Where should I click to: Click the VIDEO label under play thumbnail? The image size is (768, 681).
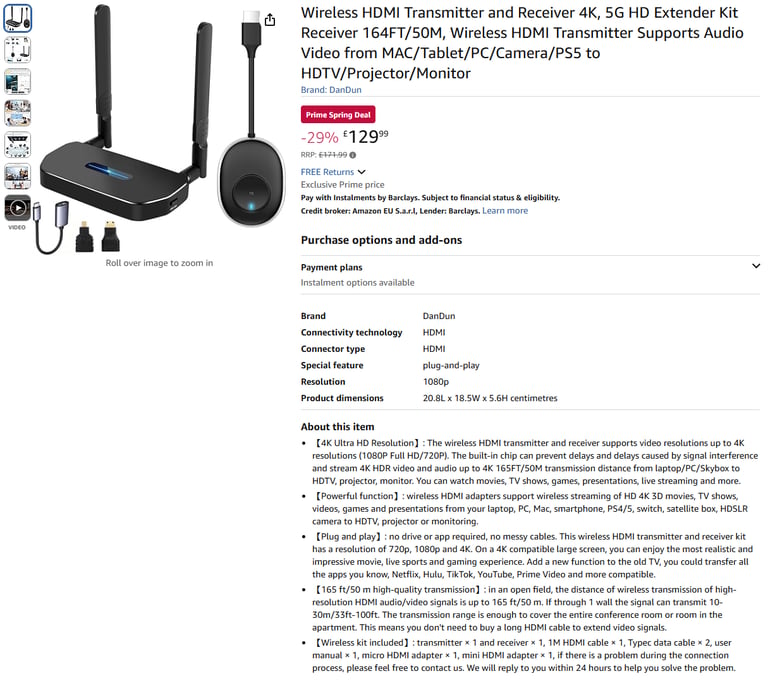pyautogui.click(x=17, y=227)
